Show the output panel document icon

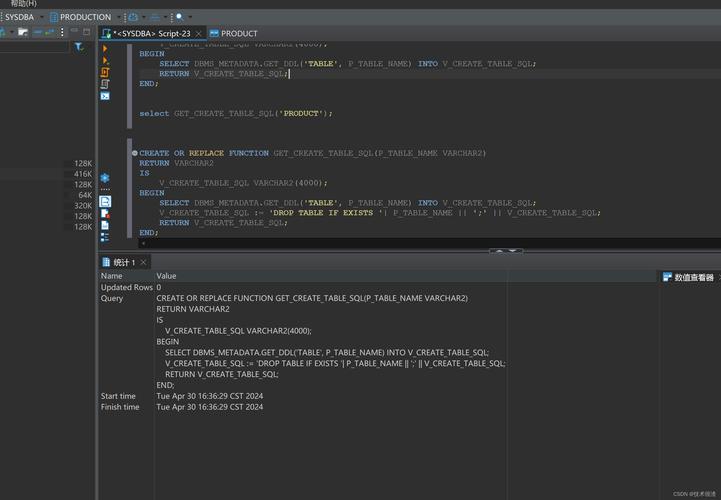tap(105, 201)
